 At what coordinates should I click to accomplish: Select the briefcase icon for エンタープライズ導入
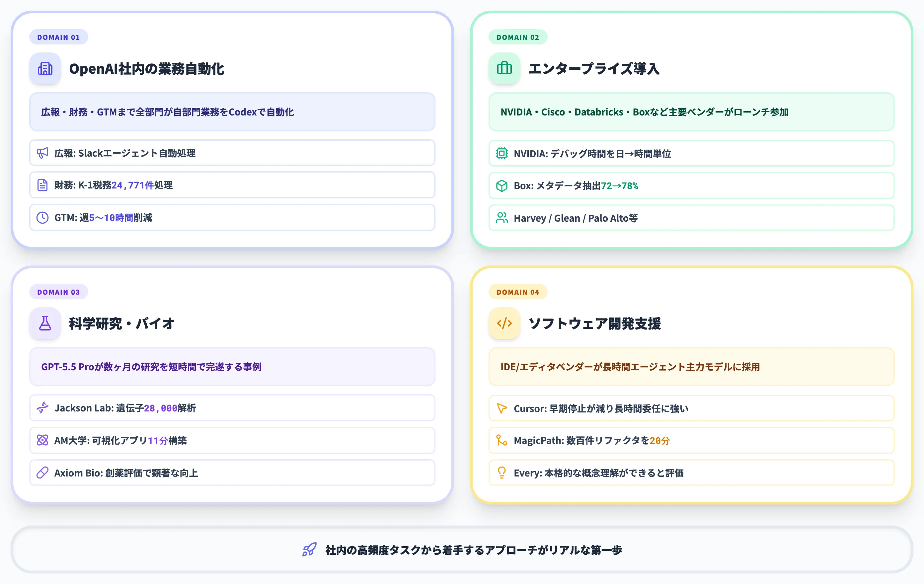pos(504,69)
